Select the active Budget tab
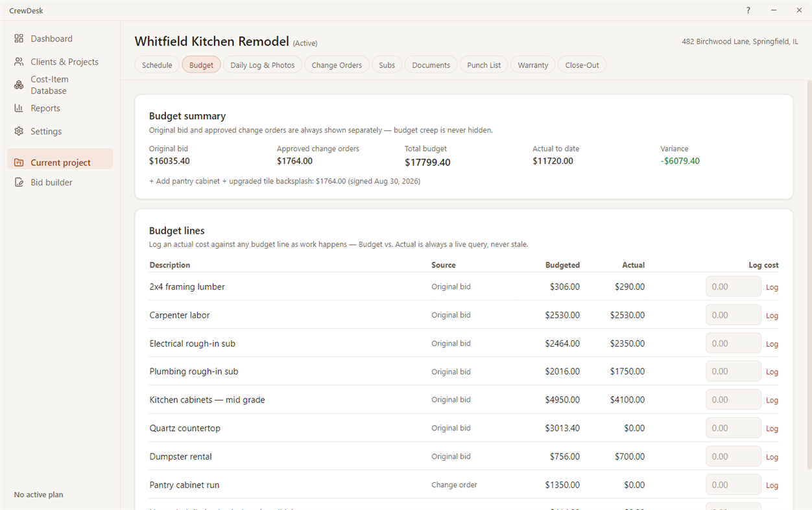Image resolution: width=812 pixels, height=510 pixels. coord(201,65)
